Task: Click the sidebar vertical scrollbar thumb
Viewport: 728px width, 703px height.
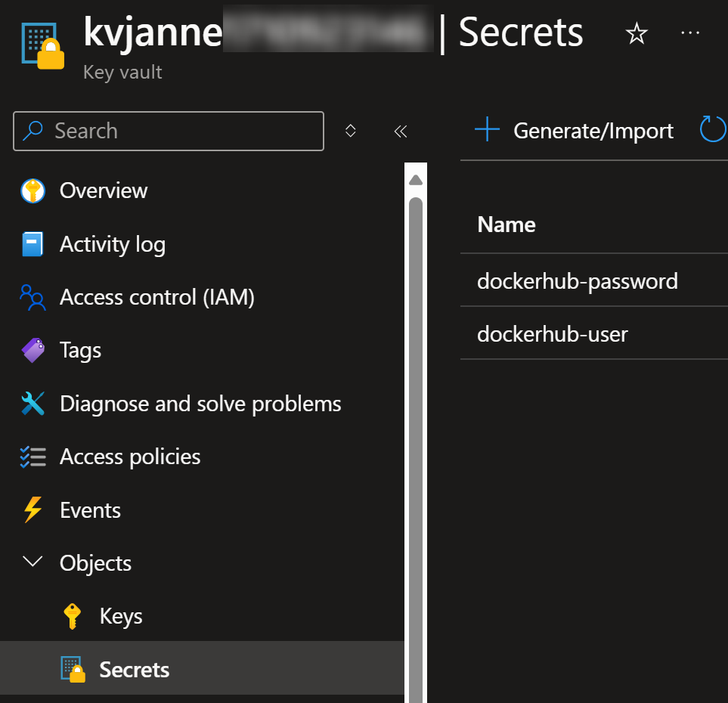Action: [416, 450]
